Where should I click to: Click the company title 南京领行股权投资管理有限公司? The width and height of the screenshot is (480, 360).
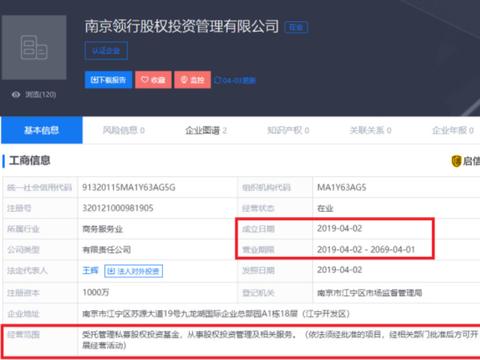pos(182,26)
